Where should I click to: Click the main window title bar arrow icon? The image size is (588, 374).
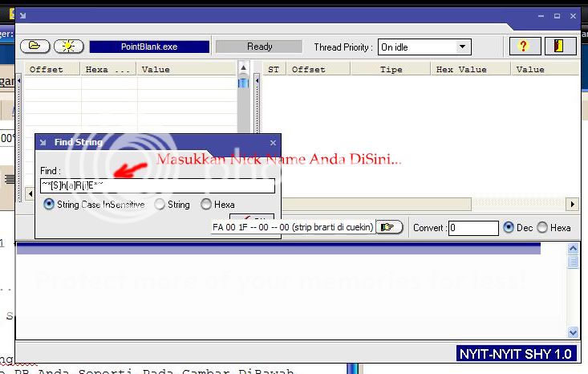22,15
